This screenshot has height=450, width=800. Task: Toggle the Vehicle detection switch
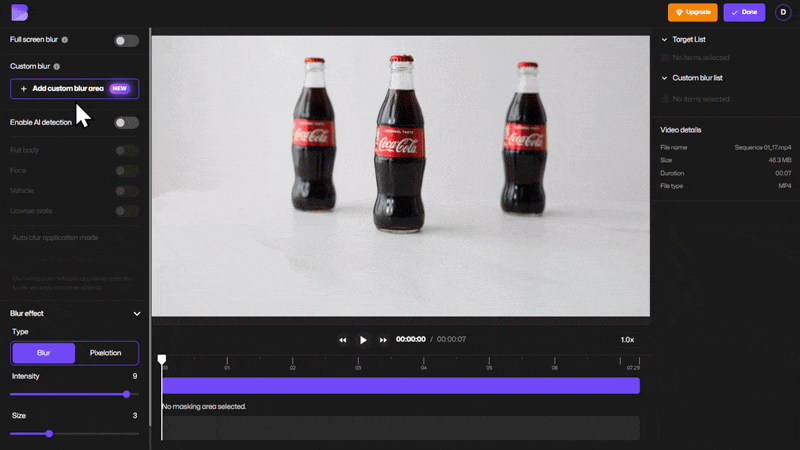(x=127, y=191)
